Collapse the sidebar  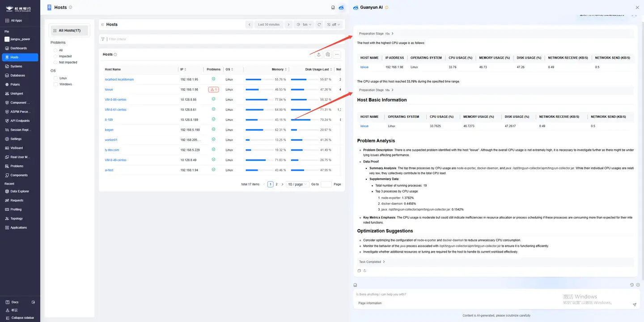(x=20, y=318)
